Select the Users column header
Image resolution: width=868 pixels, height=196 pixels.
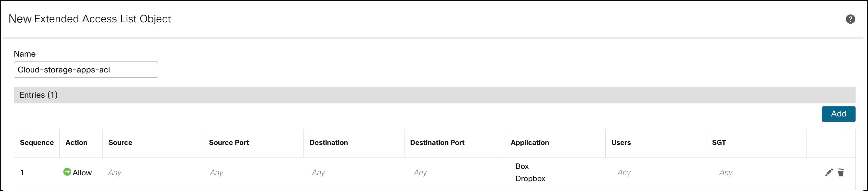pyautogui.click(x=621, y=143)
